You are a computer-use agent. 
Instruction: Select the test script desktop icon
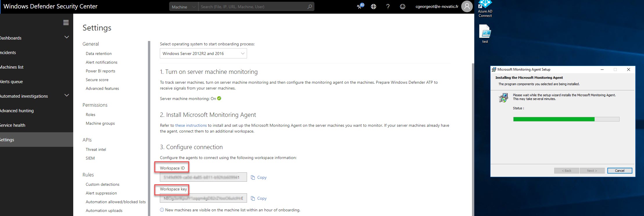tap(485, 34)
